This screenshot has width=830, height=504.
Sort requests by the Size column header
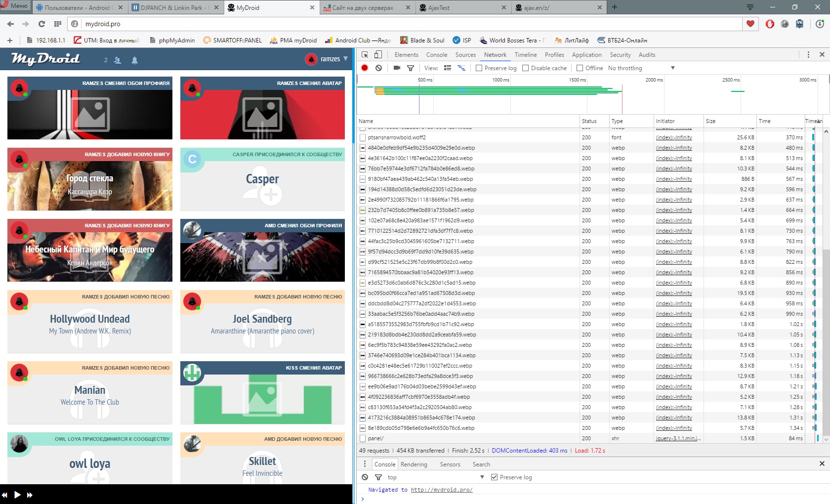[730, 121]
